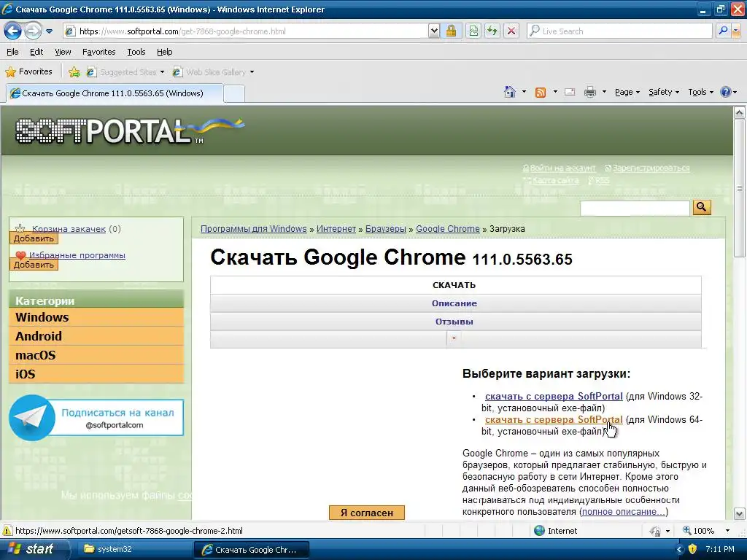This screenshot has width=747, height=560.
Task: Click the security lock icon
Action: pyautogui.click(x=451, y=31)
